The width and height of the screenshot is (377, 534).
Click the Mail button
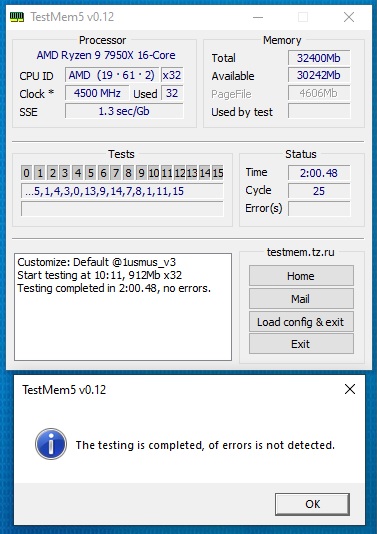point(301,299)
